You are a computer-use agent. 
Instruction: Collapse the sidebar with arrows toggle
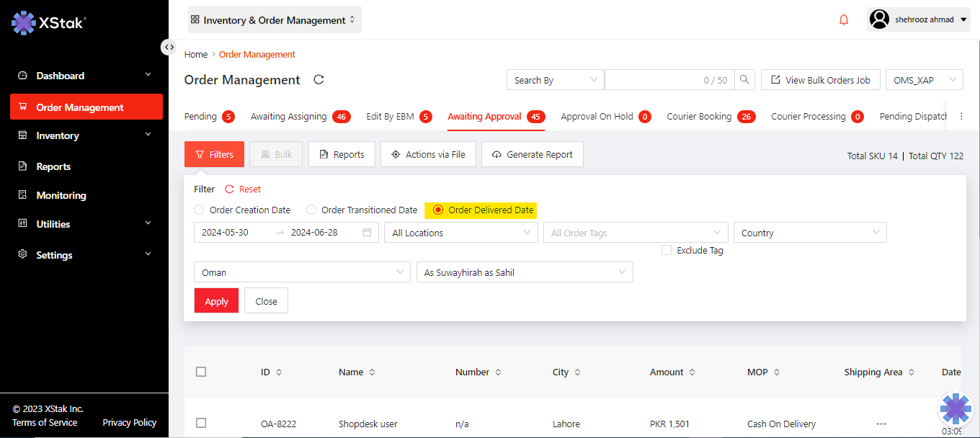[169, 47]
